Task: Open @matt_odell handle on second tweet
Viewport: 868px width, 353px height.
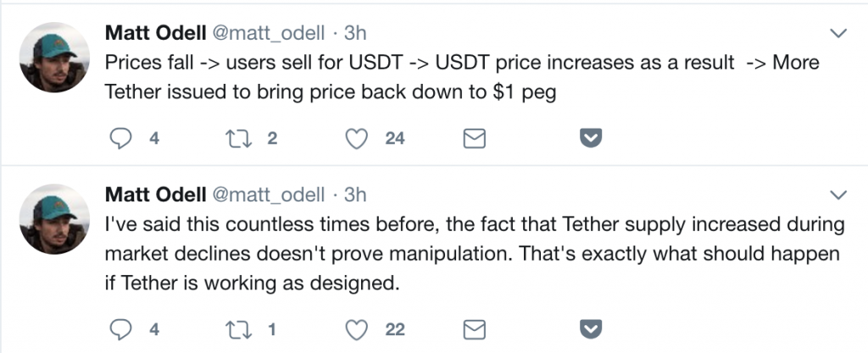Action: [269, 195]
